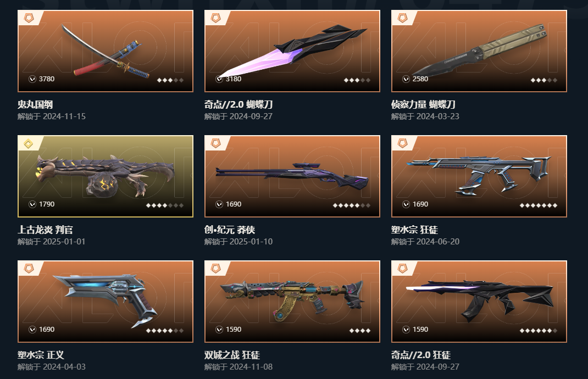
Task: Click the 上古龙炎 判官 title text
Action: click(46, 230)
